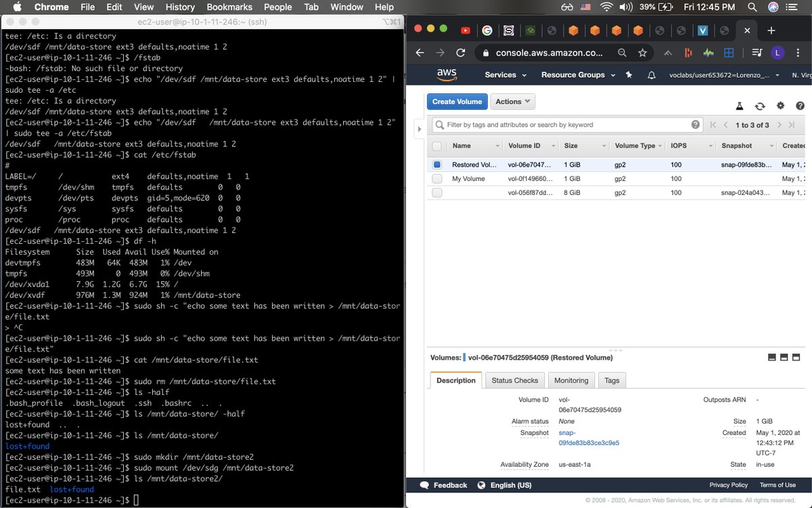812x508 pixels.
Task: Select the My Volume table row name
Action: click(x=468, y=179)
